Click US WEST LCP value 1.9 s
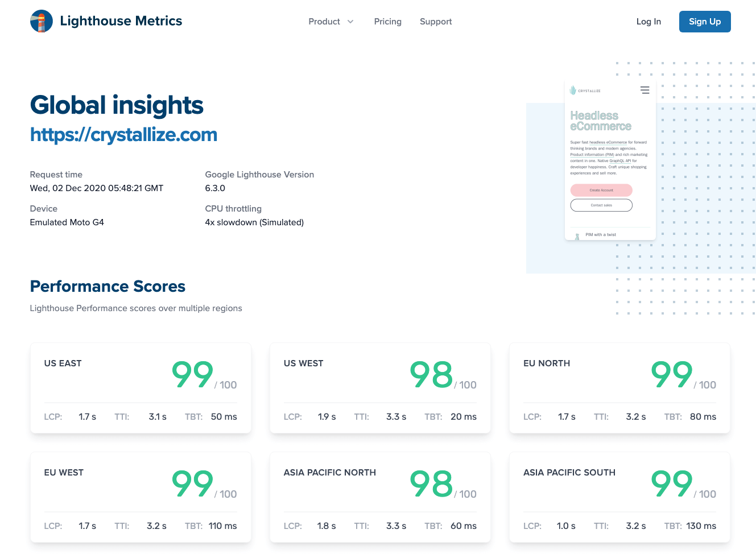The height and width of the screenshot is (554, 756). pos(327,417)
